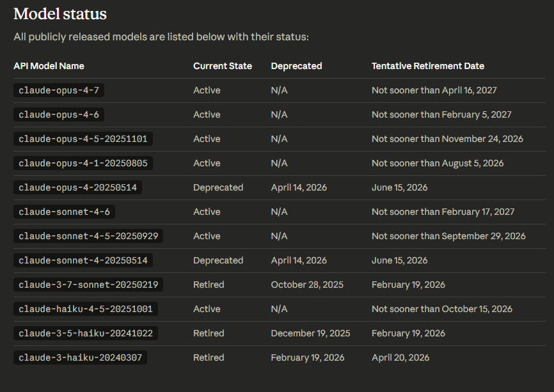Select the claude-sonnet-4-20250514 model name
Viewport: 554px width, 392px height.
83,260
